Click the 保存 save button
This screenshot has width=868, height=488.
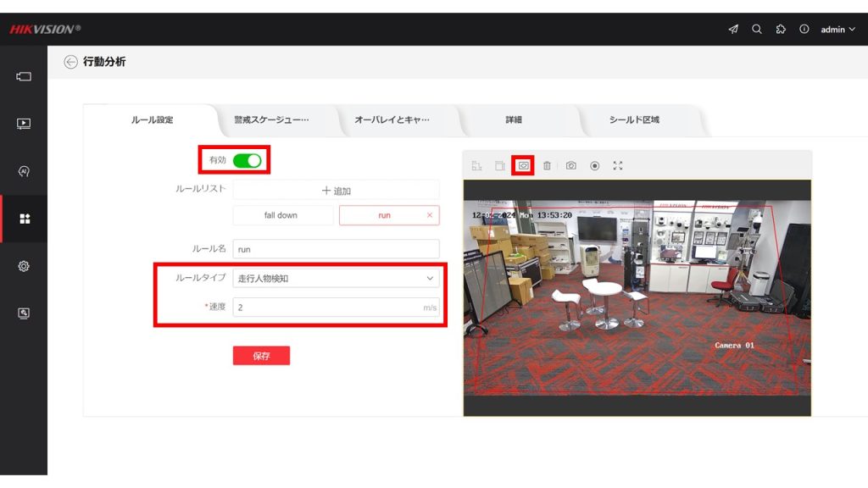(x=261, y=356)
